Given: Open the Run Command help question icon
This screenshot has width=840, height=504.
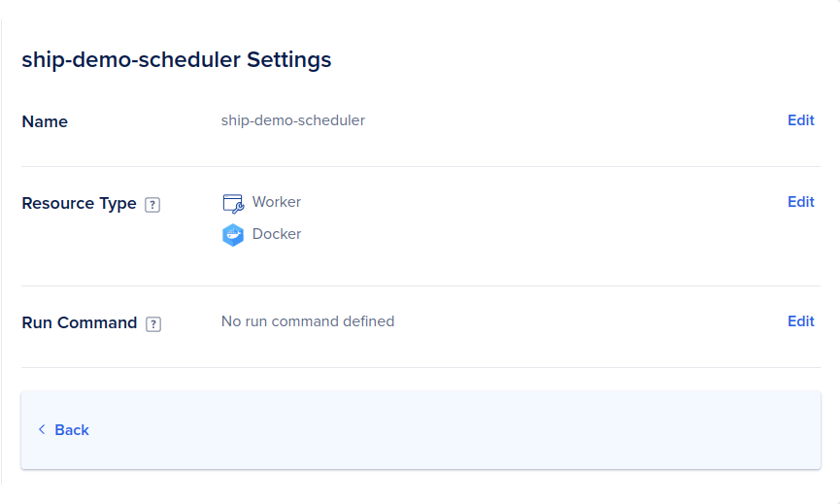Looking at the screenshot, I should (153, 324).
